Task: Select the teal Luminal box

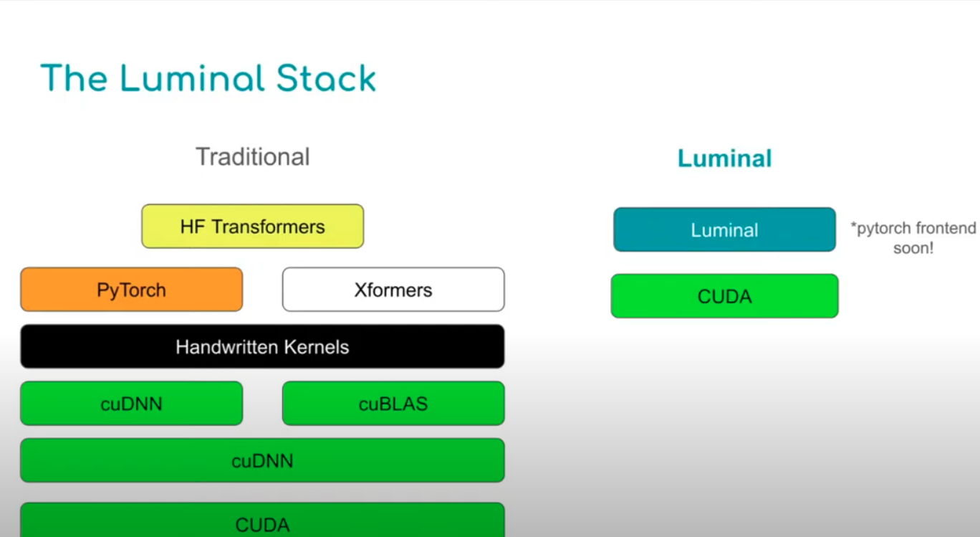Action: 724,229
